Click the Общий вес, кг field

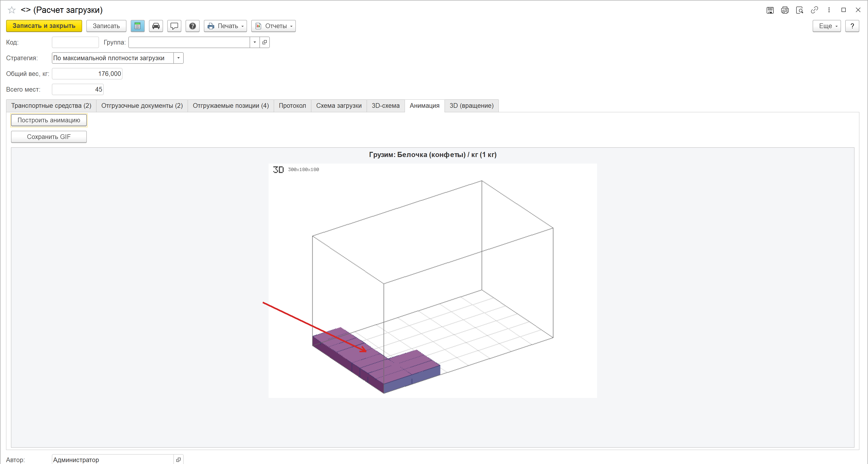87,74
